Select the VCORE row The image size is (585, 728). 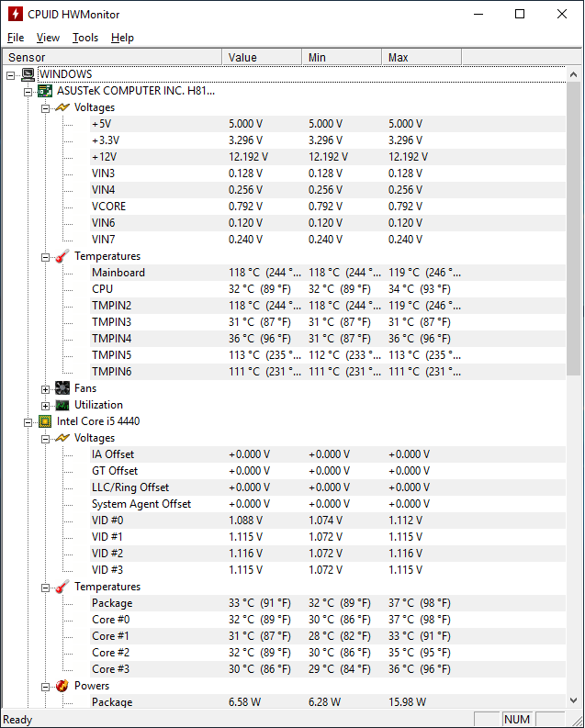328,207
